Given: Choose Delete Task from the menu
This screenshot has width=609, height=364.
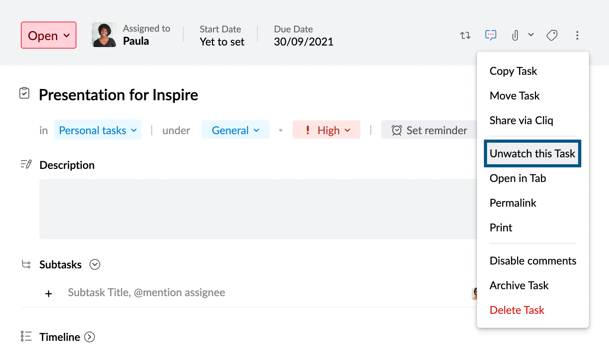Looking at the screenshot, I should (x=517, y=310).
